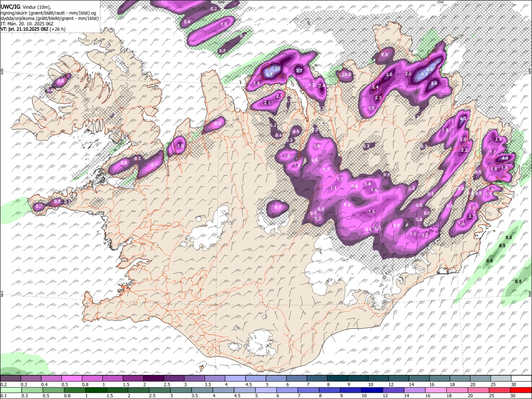Pick the 4–4.5 grey-blue swatch in lower legend

coord(224,390)
